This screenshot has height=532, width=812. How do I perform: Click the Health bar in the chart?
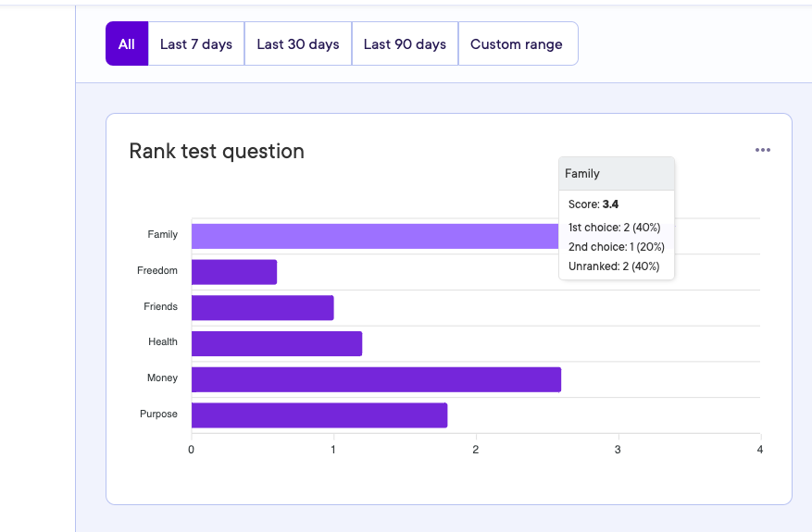click(276, 344)
